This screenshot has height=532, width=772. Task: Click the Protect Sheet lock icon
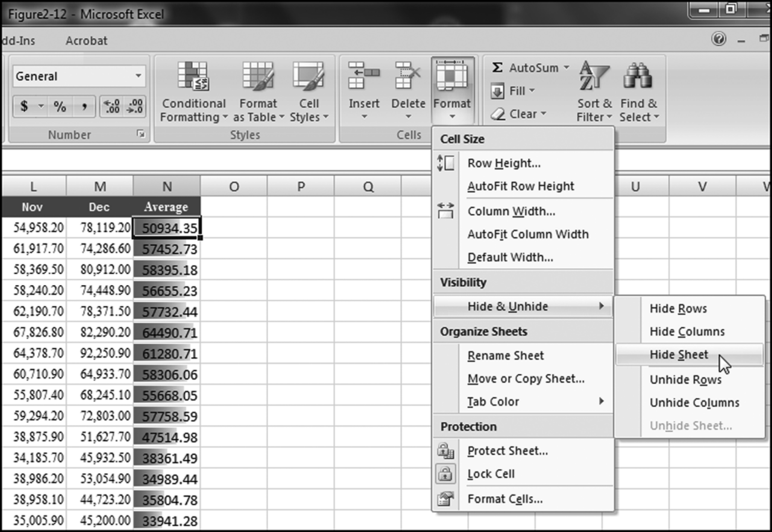coord(445,450)
